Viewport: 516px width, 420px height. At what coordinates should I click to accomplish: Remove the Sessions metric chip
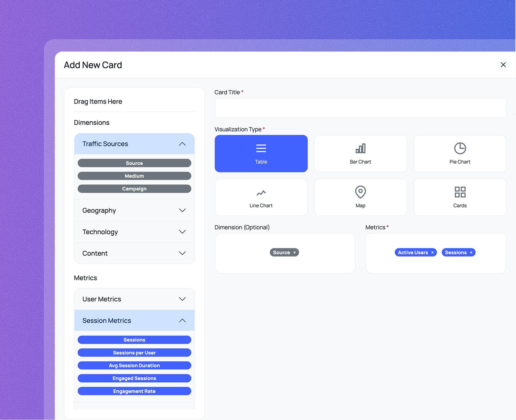click(x=471, y=252)
